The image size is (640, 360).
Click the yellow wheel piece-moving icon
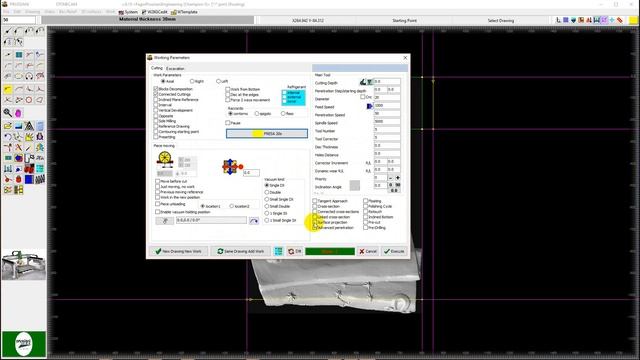coord(165,159)
